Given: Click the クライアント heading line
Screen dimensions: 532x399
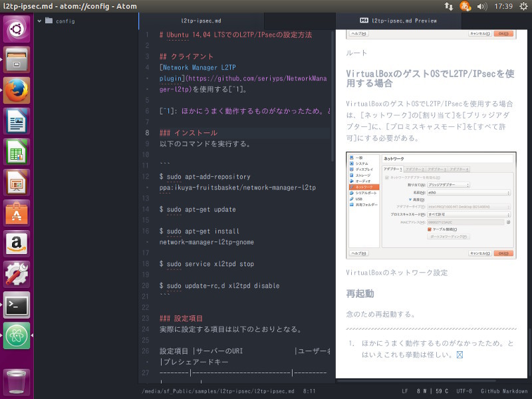Looking at the screenshot, I should pos(186,57).
